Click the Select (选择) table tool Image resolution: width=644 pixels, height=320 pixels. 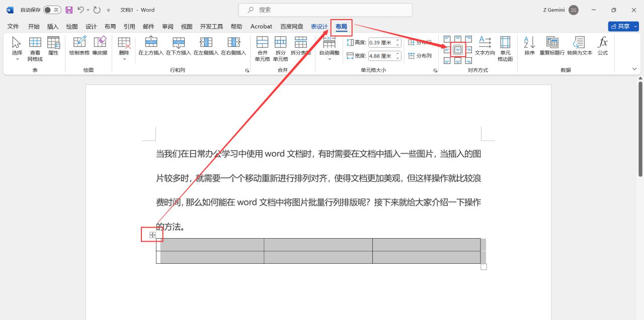17,49
